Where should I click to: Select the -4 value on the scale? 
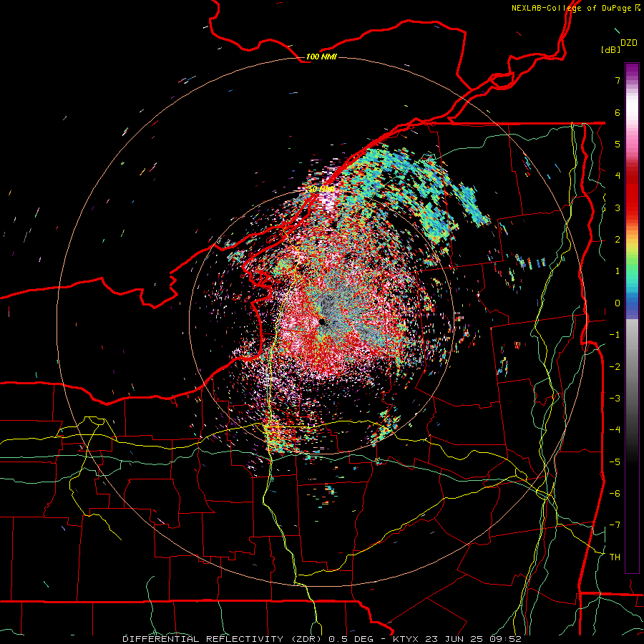[x=615, y=430]
